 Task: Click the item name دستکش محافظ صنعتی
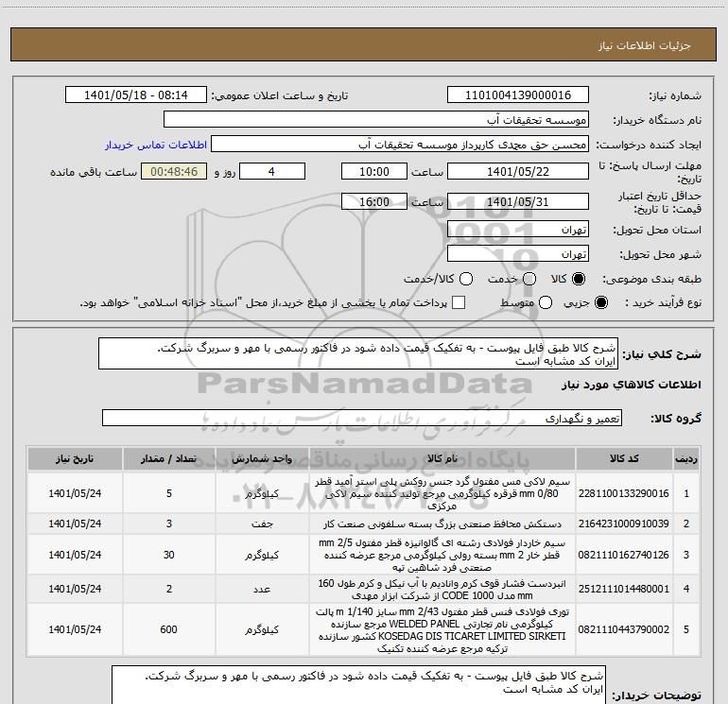click(442, 524)
